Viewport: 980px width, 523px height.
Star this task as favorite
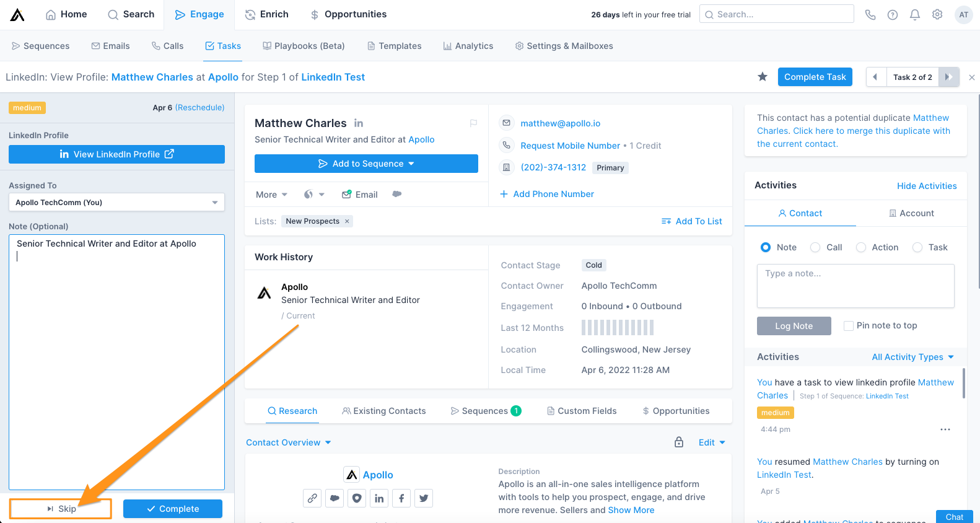[x=763, y=76]
